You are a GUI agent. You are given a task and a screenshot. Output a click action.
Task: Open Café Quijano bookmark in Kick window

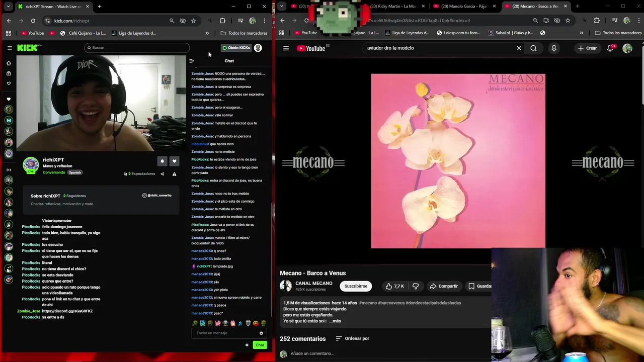click(83, 33)
